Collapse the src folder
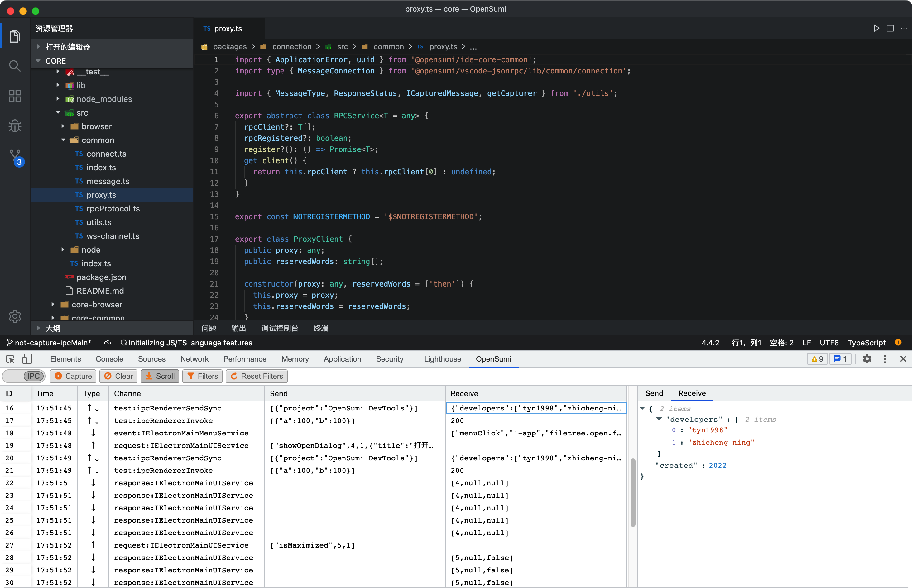This screenshot has height=588, width=912. point(58,113)
